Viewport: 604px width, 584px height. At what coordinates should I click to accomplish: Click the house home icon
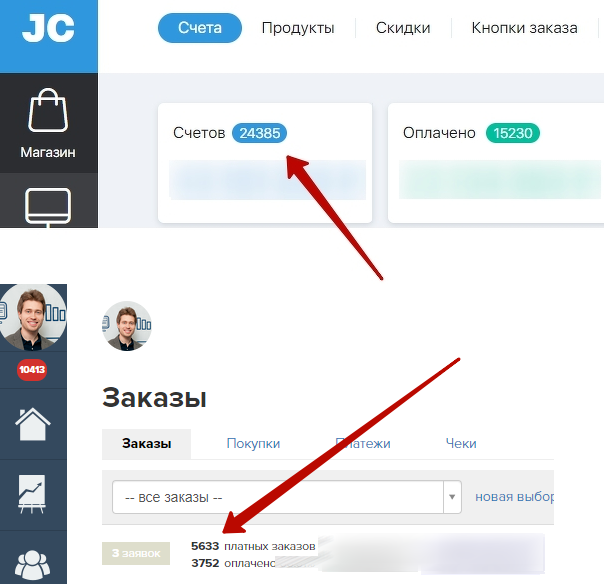[x=33, y=424]
